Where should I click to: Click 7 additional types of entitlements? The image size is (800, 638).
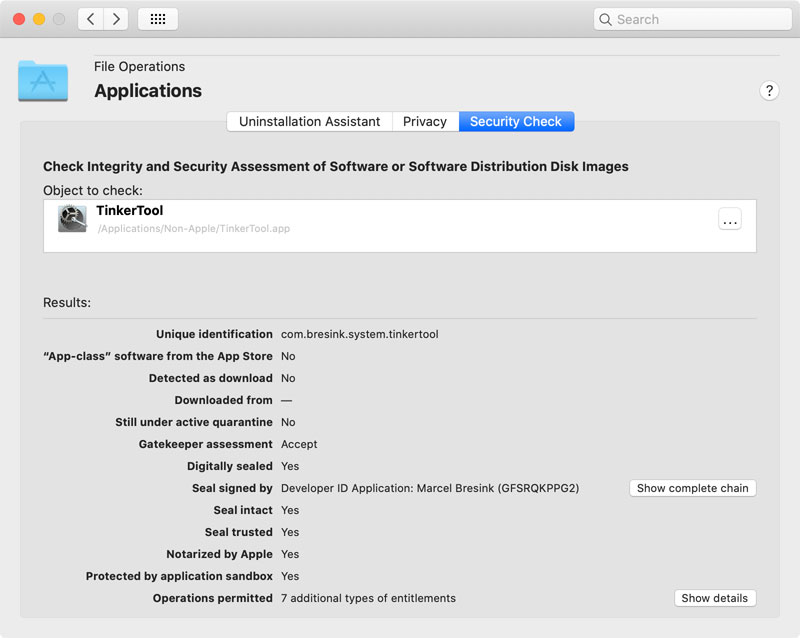click(368, 598)
